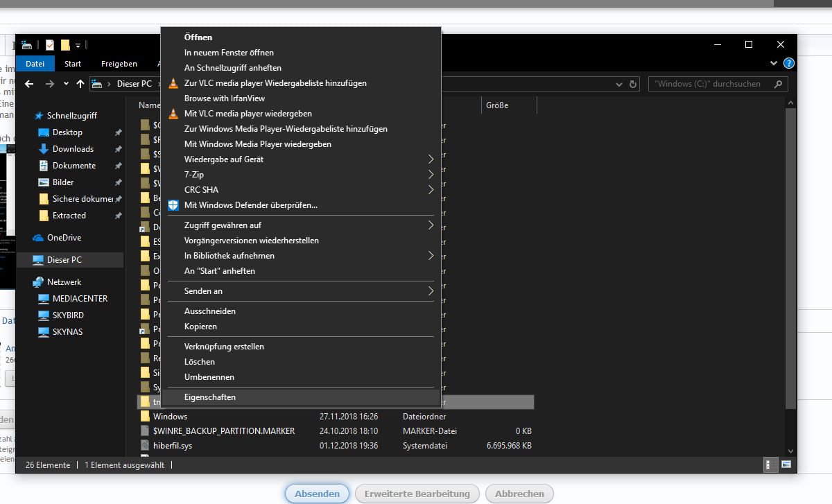Open Explorer help via the blue question mark
The width and height of the screenshot is (832, 504).
[788, 63]
